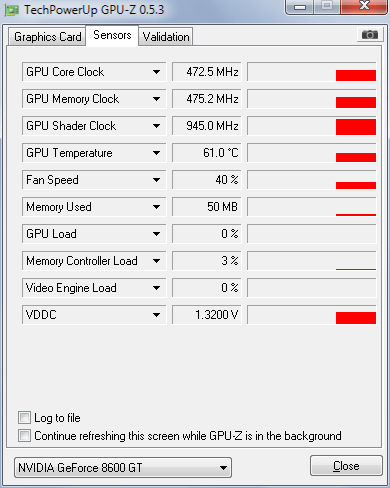Switch to the Graphics Card tab
The height and width of the screenshot is (488, 390).
coord(47,37)
